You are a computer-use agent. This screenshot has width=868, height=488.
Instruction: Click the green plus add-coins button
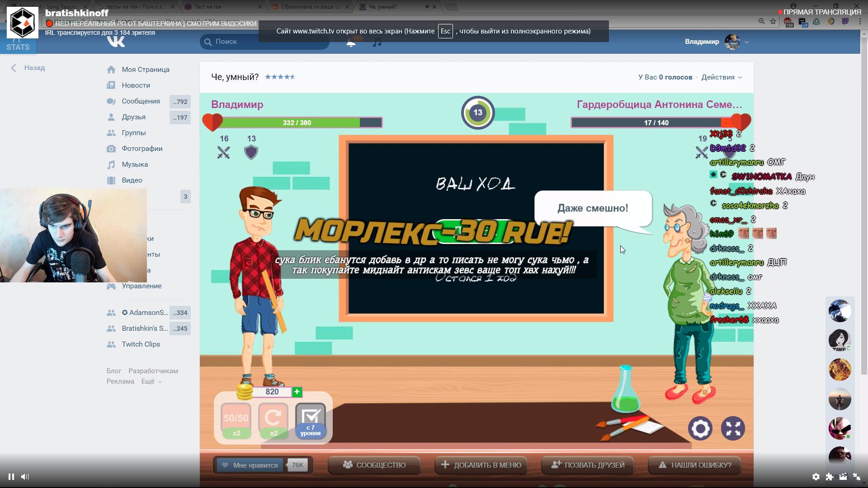297,392
